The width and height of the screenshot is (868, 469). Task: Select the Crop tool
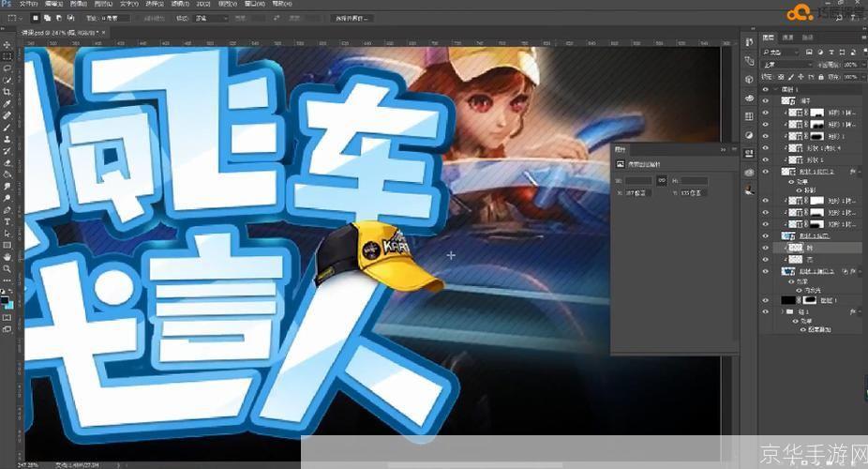(x=7, y=91)
